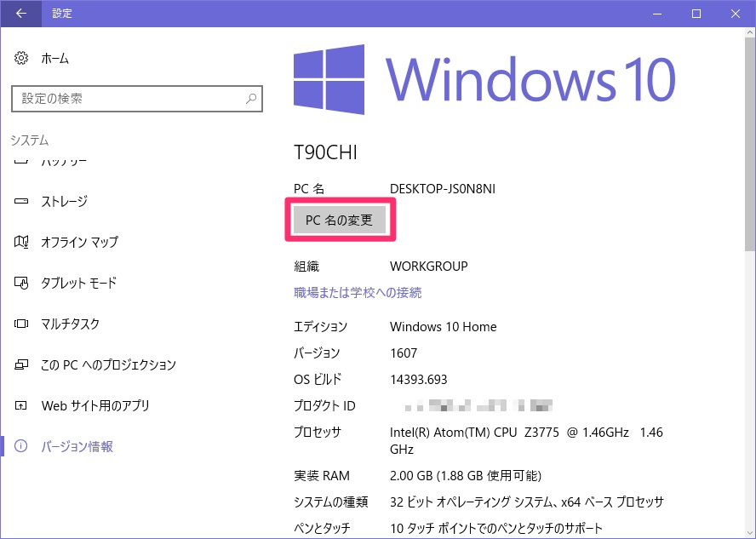Click the Home gear icon
Viewport: 756px width, 539px height.
[x=20, y=59]
